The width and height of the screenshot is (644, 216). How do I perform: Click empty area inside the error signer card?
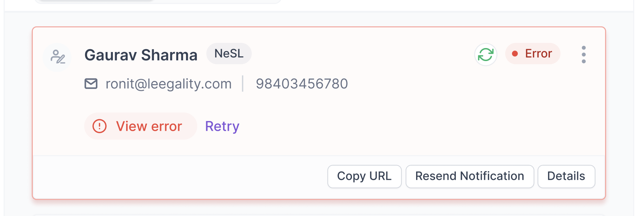coord(397,119)
